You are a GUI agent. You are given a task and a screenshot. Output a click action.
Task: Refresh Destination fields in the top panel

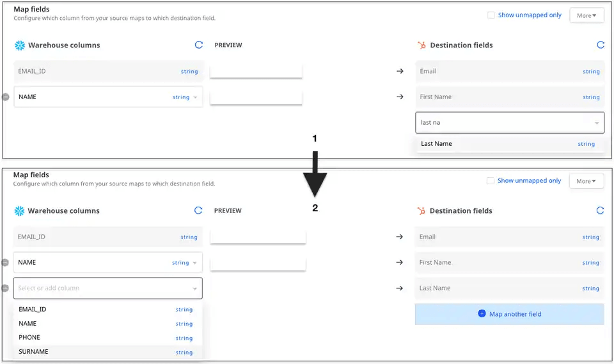[600, 45]
